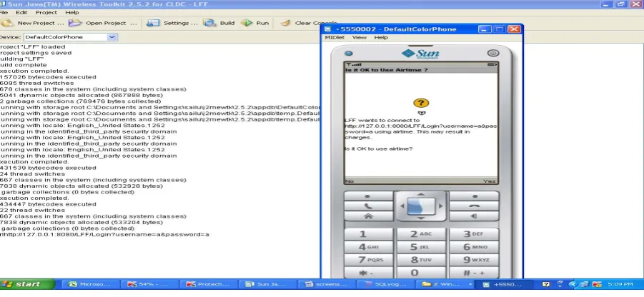Click the system tray clock showing 5:09 PM
This screenshot has height=297, width=644.
coord(620,284)
